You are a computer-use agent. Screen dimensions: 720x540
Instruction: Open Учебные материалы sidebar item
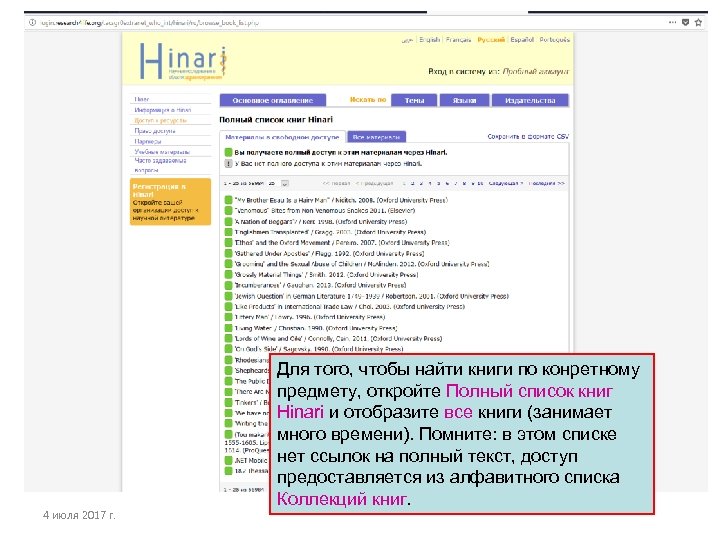162,152
